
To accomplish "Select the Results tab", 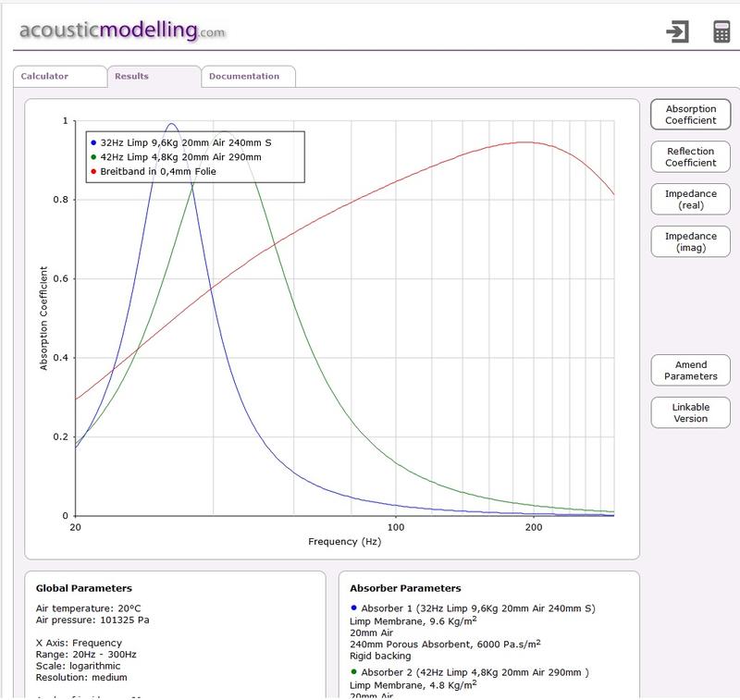I will coord(131,76).
